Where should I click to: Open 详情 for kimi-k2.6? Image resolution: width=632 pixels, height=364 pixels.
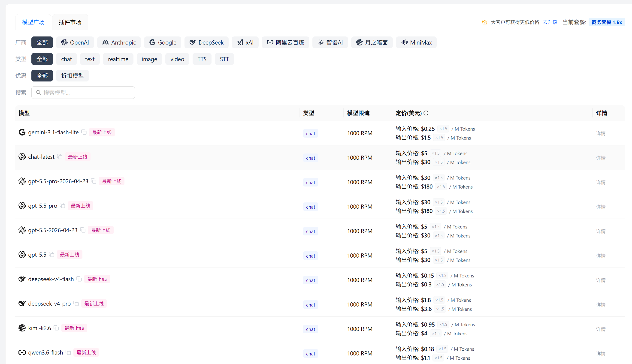601,329
